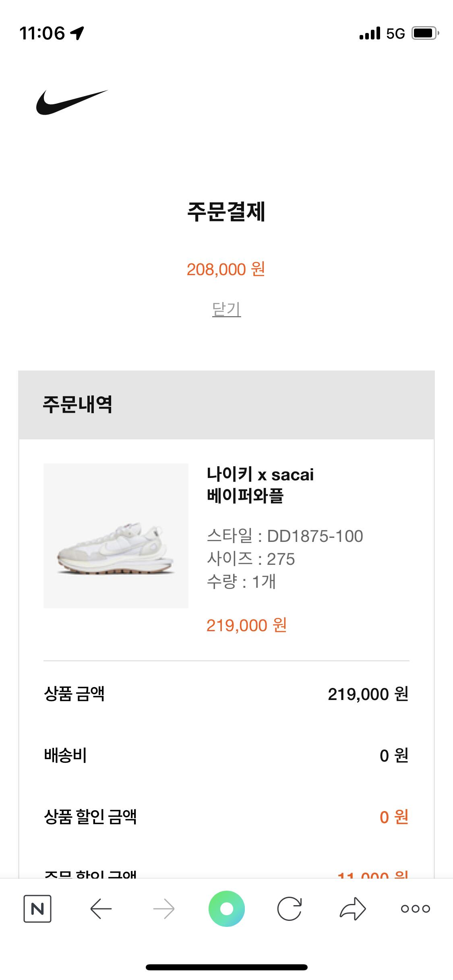Tap the 배송비 row label
Viewport: 453px width, 980px height.
pos(66,755)
